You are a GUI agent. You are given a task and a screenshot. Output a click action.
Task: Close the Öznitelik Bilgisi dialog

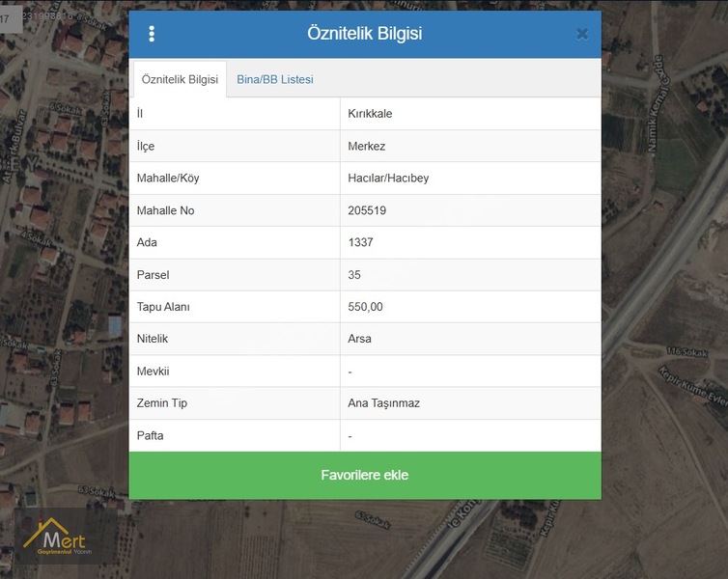click(x=581, y=34)
